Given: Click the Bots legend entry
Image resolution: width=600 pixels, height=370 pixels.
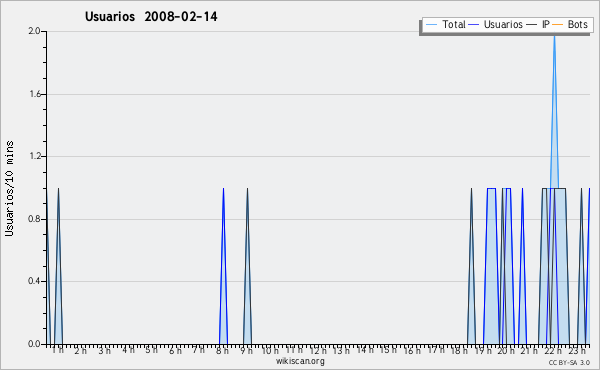Looking at the screenshot, I should tap(570, 24).
